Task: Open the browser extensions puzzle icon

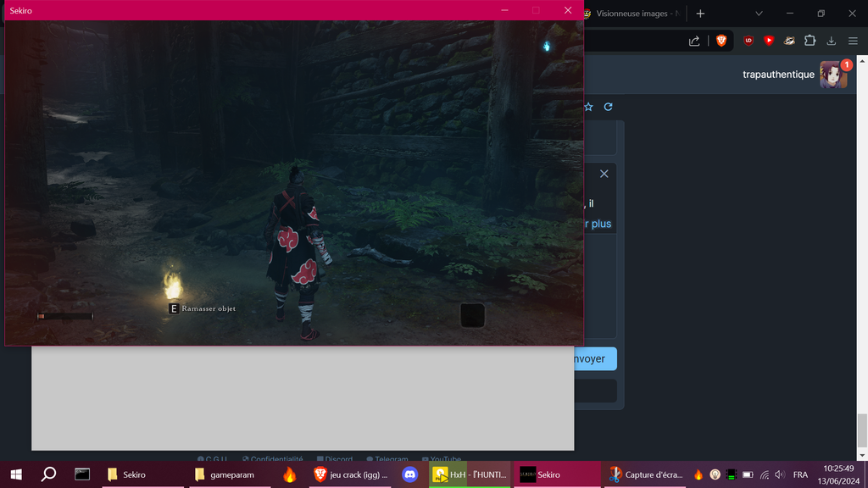Action: (810, 41)
